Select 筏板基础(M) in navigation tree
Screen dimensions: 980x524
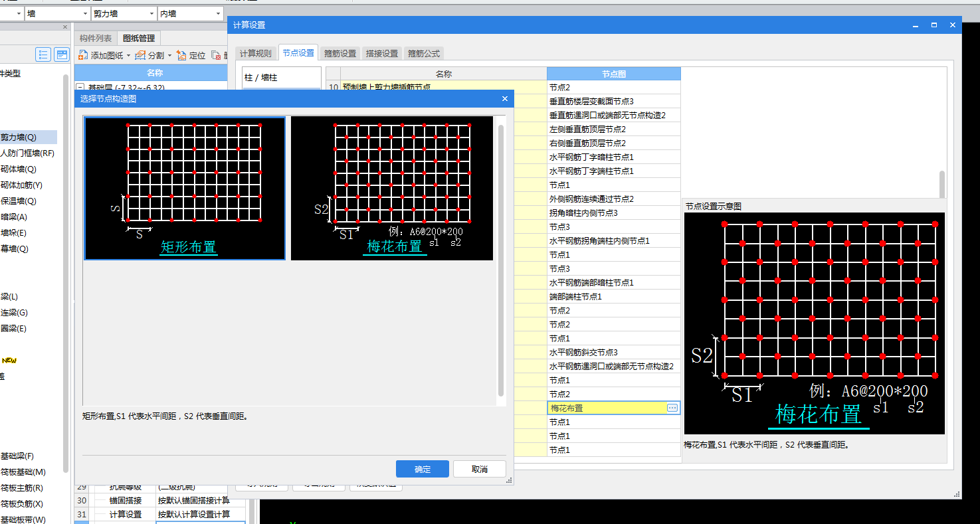23,472
